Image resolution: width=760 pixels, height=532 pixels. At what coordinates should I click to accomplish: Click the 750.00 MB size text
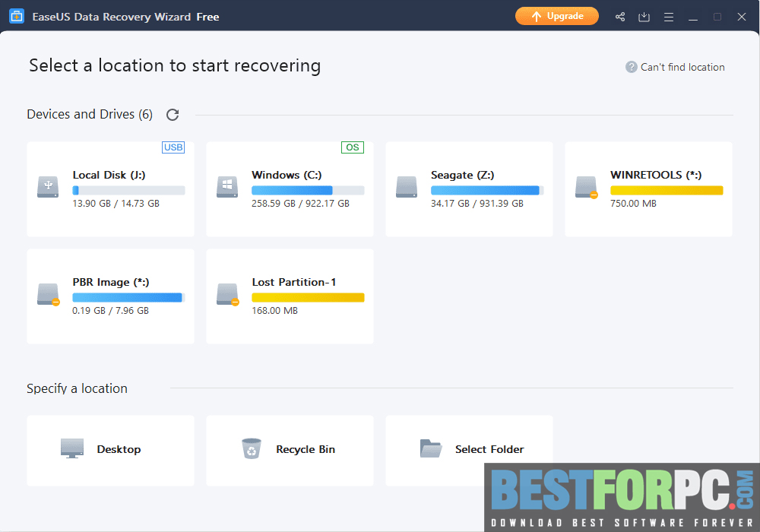point(633,204)
